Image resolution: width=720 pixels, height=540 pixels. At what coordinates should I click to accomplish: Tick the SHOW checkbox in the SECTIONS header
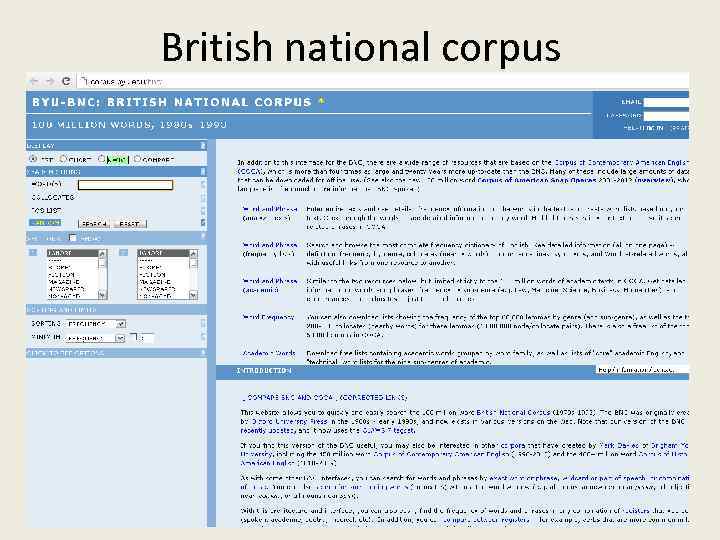pos(73,237)
